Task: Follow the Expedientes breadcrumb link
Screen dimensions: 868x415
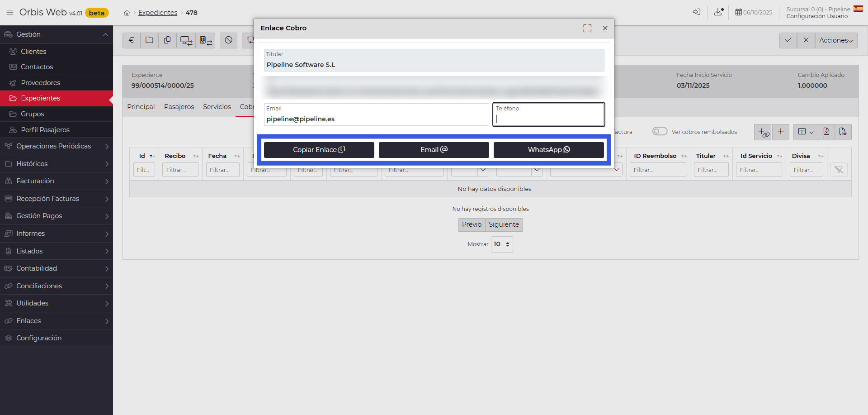Action: click(x=158, y=13)
